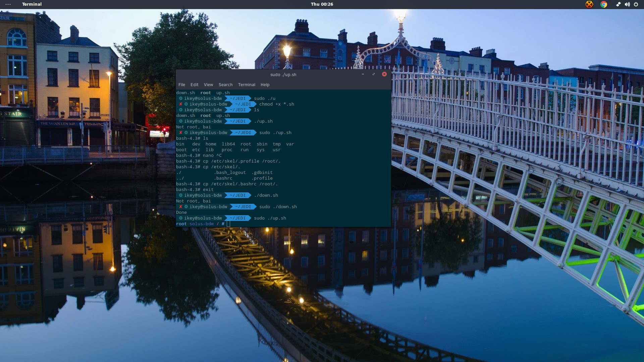
Task: Open the Edit menu in terminal
Action: click(195, 85)
